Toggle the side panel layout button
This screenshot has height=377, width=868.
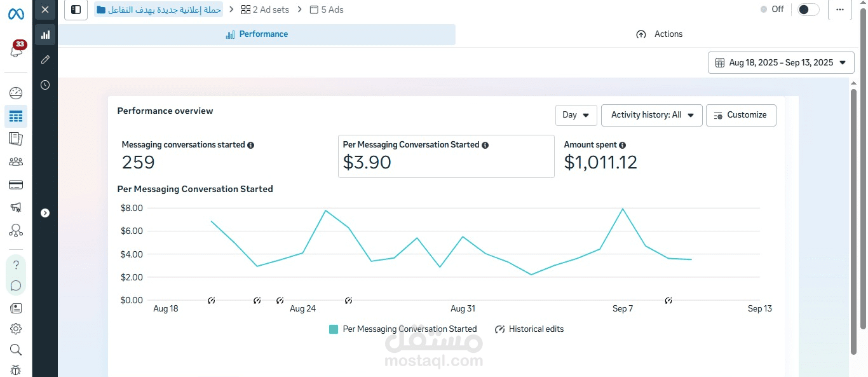pyautogui.click(x=76, y=10)
